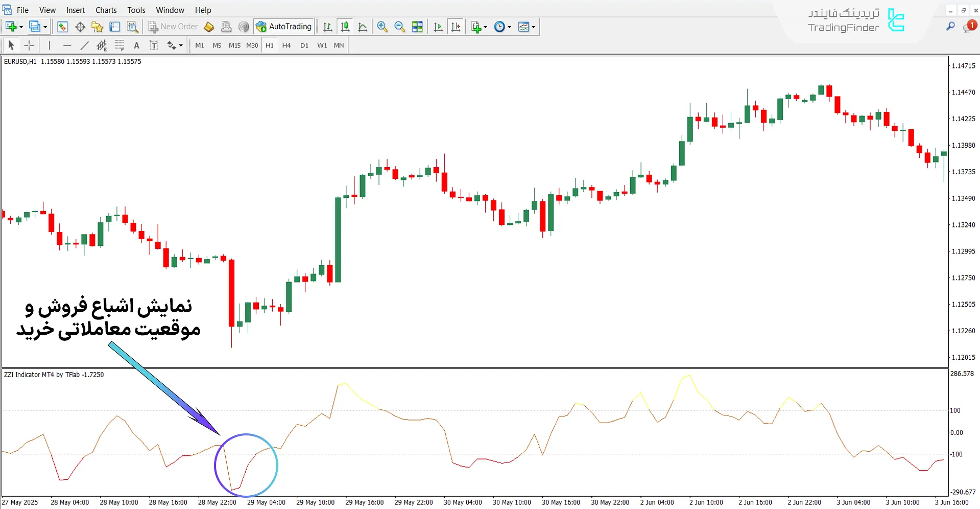Toggle the Chart Shift button

point(456,27)
